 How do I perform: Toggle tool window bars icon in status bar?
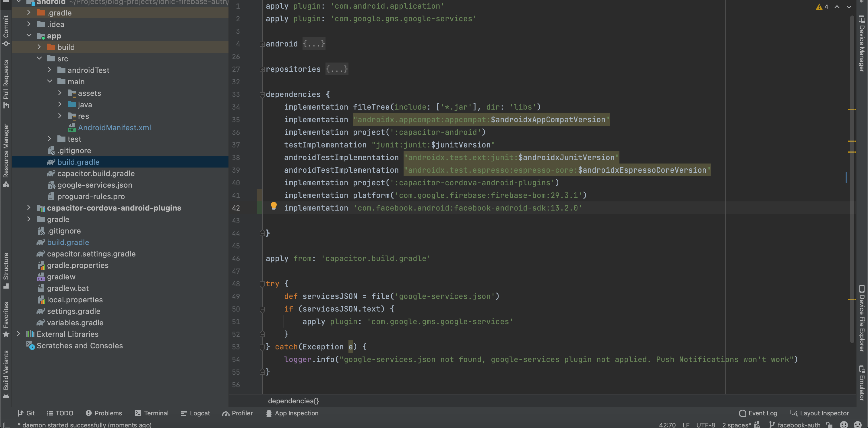coord(7,424)
